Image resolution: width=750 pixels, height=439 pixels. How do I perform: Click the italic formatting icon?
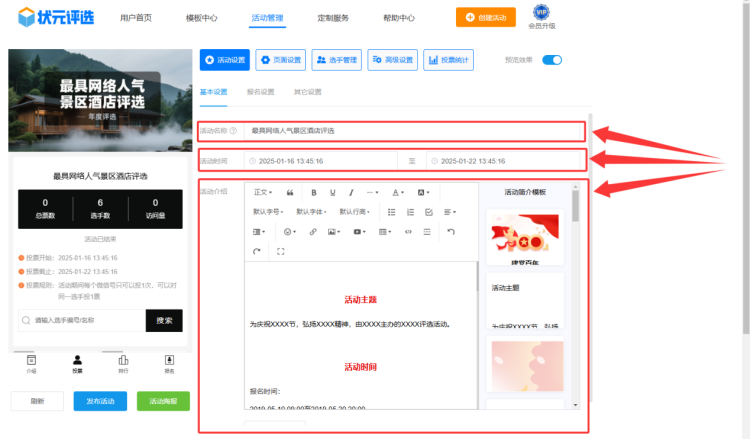click(x=351, y=192)
